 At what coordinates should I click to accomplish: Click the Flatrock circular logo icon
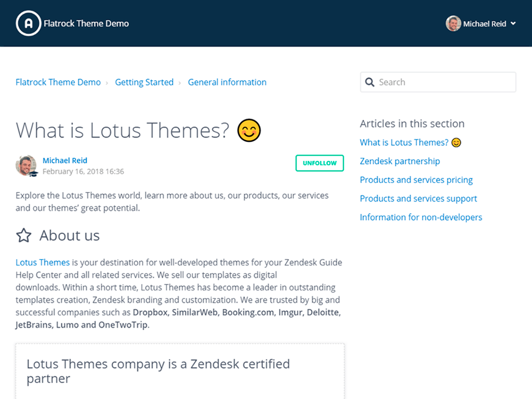(29, 23)
